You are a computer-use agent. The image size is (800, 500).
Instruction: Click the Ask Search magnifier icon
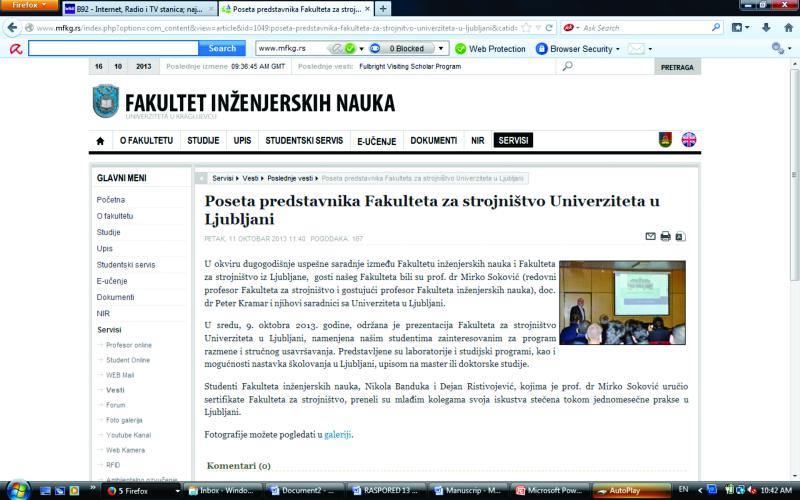point(716,28)
